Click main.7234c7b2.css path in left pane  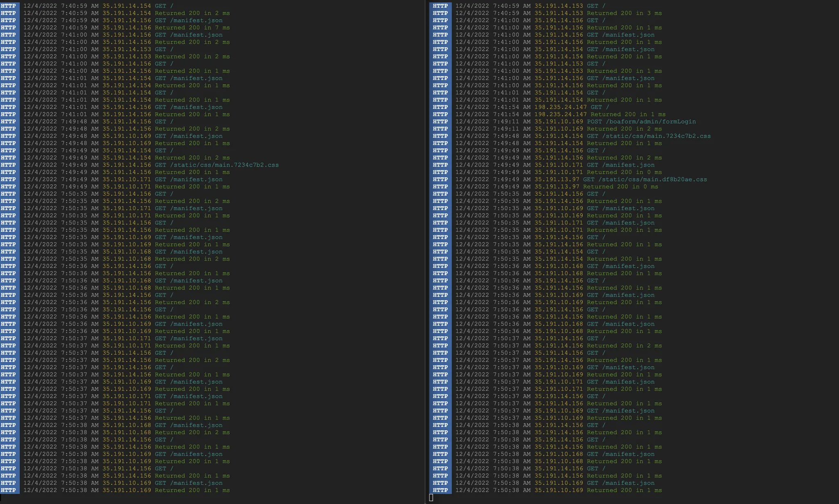coord(224,165)
